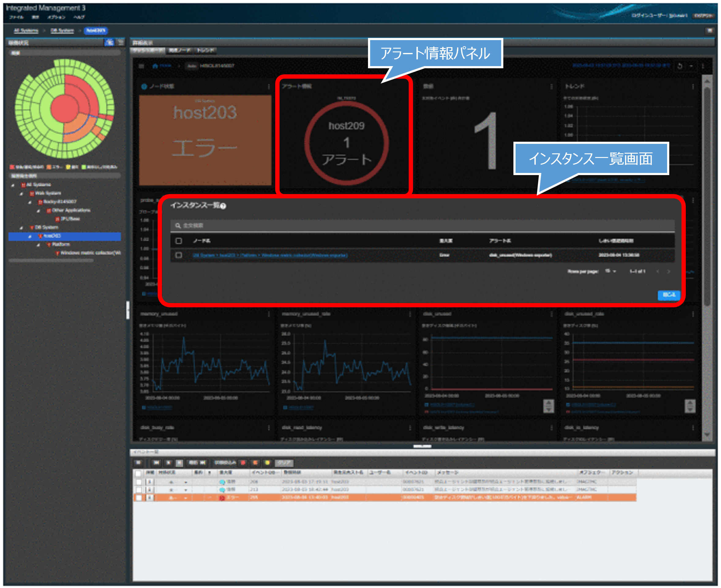721x588 pixels.
Task: Click the red sunburst center segment
Action: tap(65, 108)
